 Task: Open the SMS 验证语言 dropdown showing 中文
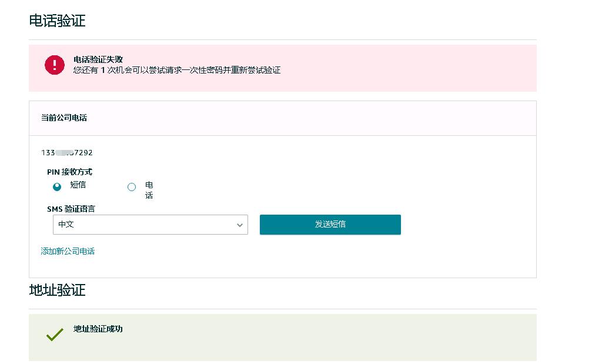(151, 225)
